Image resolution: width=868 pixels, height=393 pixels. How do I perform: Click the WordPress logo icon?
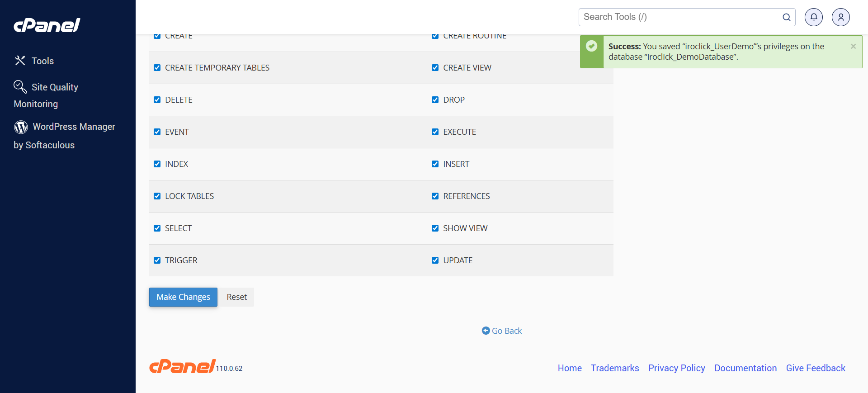coord(21,127)
